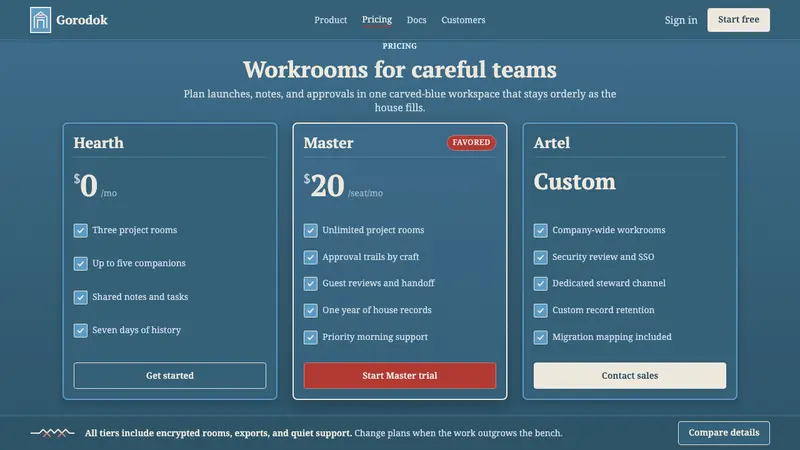Image resolution: width=800 pixels, height=450 pixels.
Task: Open the Customers nav item
Action: click(x=463, y=20)
